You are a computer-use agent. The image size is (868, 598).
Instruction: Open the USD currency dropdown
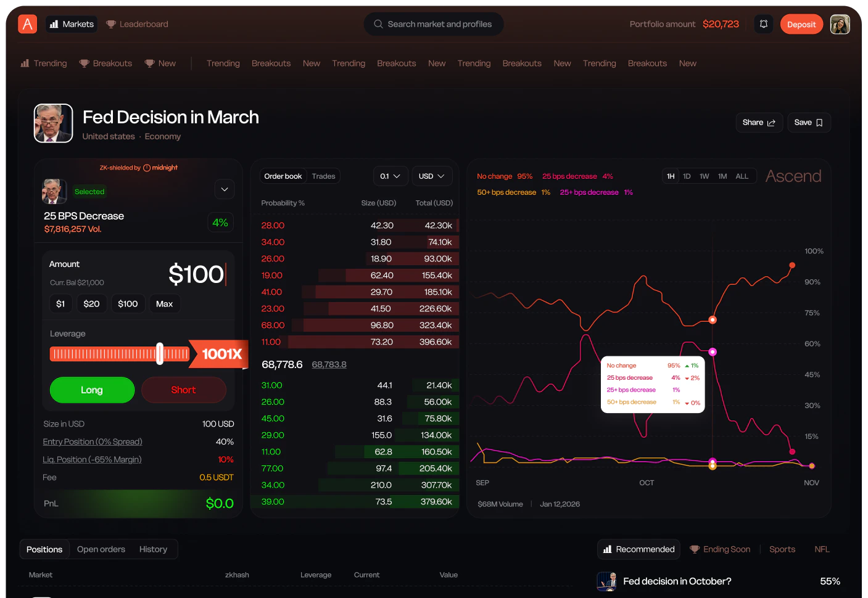click(432, 176)
